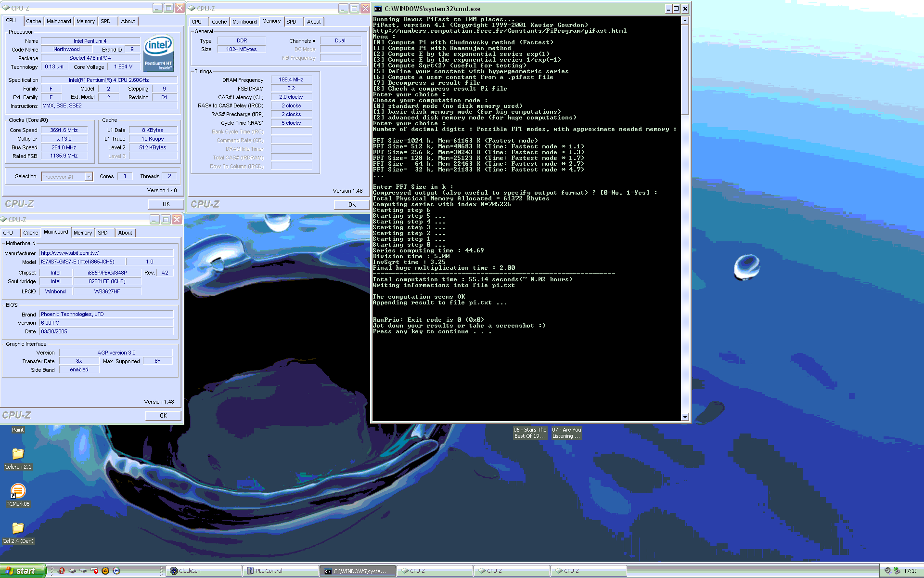The height and width of the screenshot is (578, 924).
Task: Switch to cmd.exe via its taskbar button
Action: click(358, 571)
